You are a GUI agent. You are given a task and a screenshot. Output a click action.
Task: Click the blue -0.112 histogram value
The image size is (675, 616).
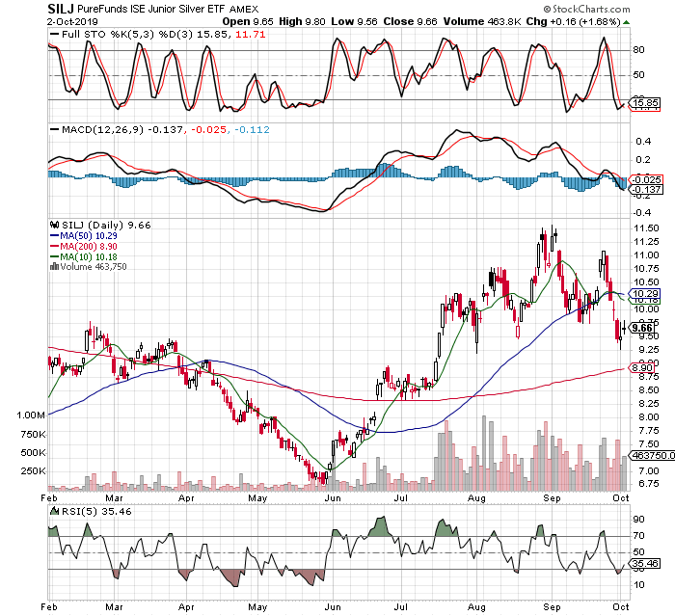[252, 129]
